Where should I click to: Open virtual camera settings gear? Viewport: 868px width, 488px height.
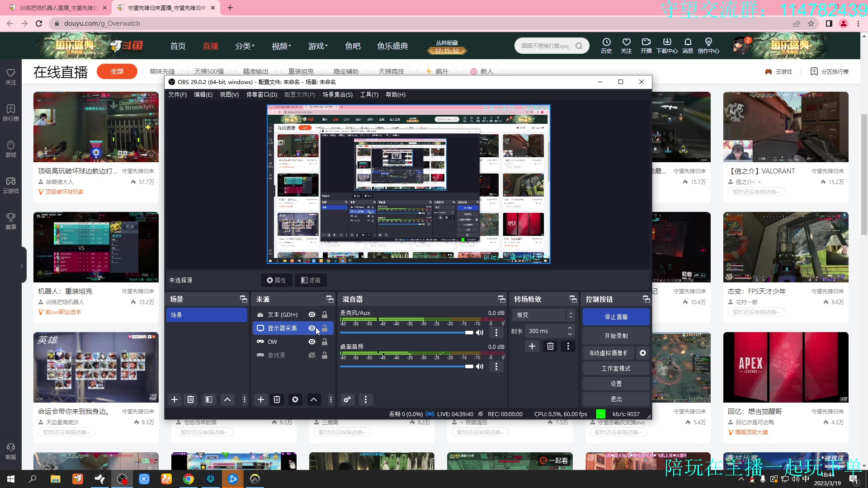(x=643, y=353)
